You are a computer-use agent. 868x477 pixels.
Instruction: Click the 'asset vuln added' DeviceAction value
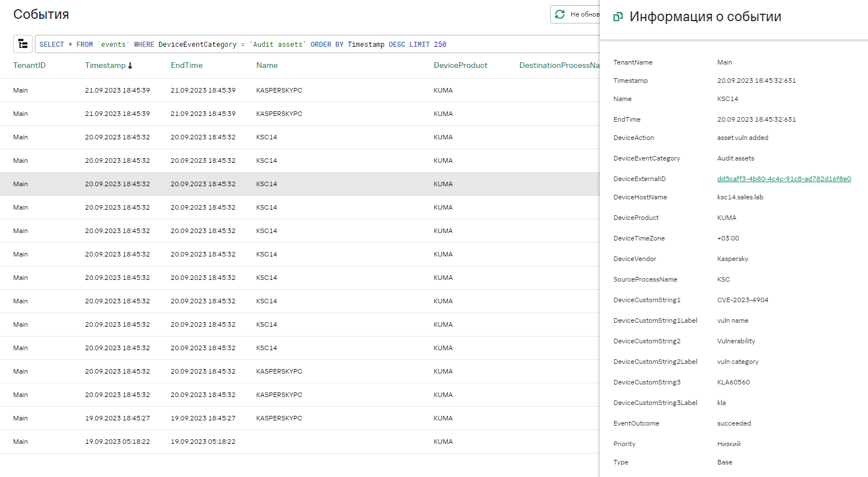pos(742,138)
